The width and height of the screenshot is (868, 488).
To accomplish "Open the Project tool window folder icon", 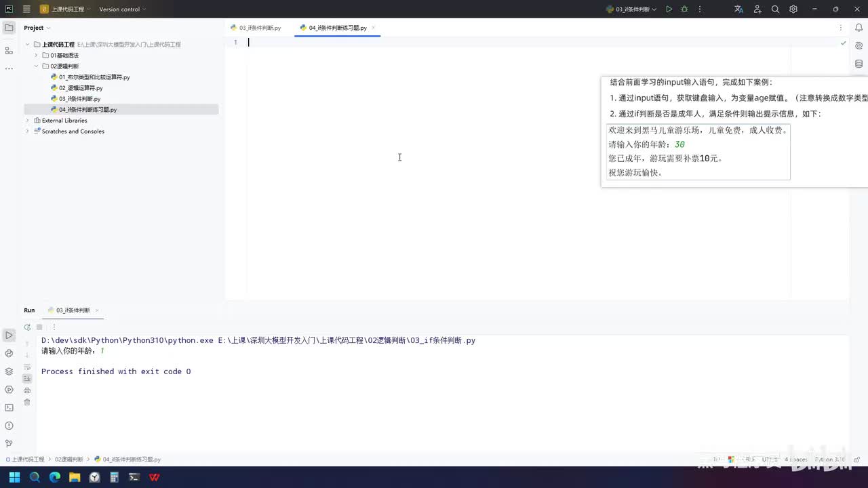I will pos(9,28).
